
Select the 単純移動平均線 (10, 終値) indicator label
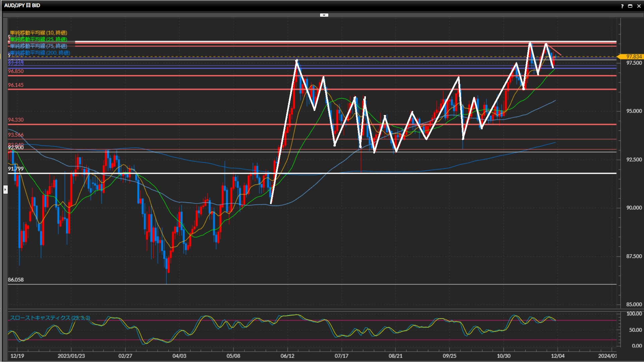(39, 33)
